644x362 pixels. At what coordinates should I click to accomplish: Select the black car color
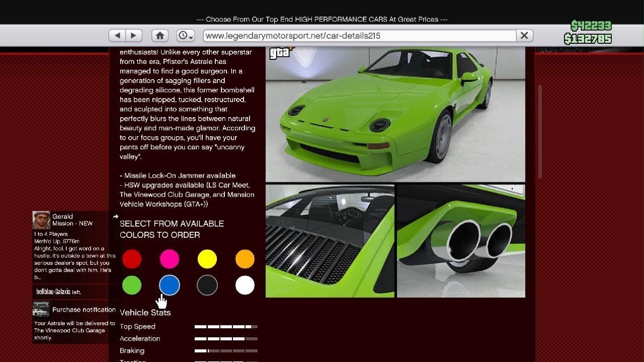pyautogui.click(x=207, y=285)
